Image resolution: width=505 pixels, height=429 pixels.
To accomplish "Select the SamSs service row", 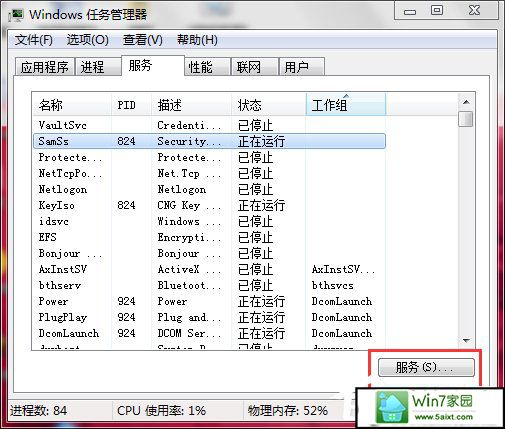I will click(209, 141).
